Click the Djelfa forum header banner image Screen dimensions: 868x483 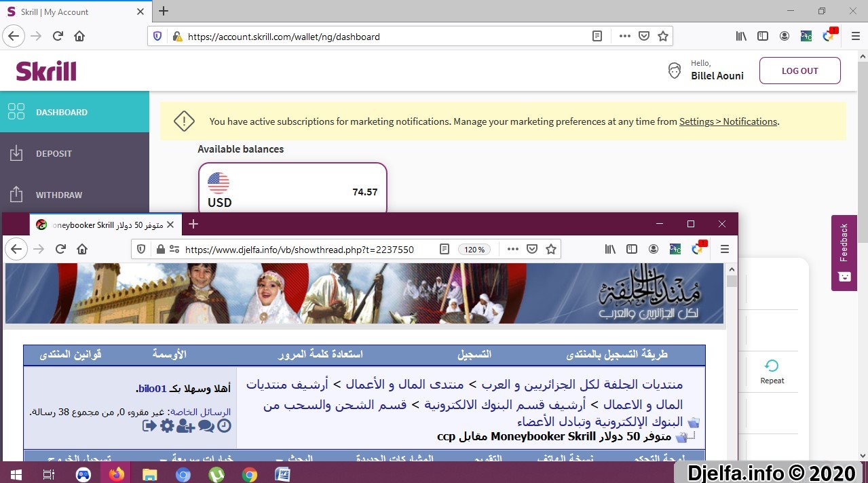click(364, 293)
